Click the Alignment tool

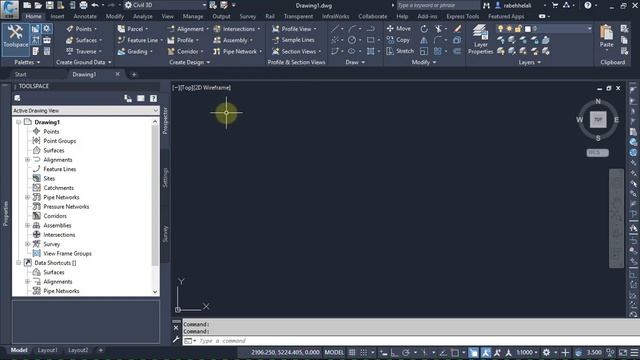pyautogui.click(x=187, y=29)
